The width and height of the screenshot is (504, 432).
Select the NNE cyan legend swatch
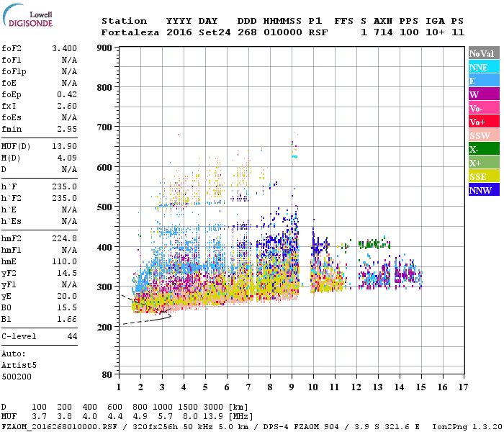[484, 67]
